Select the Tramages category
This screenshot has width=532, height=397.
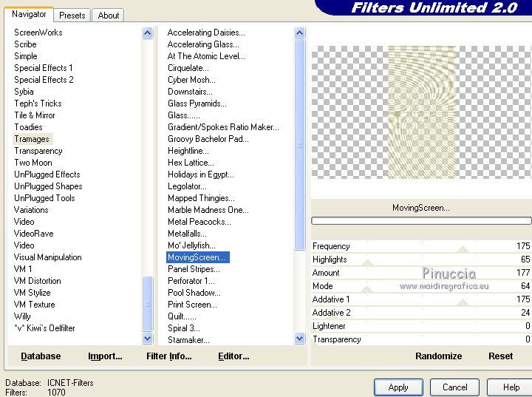click(x=32, y=139)
